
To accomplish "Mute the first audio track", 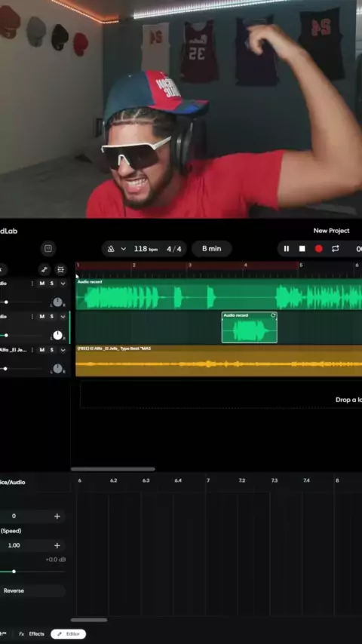I will click(42, 284).
